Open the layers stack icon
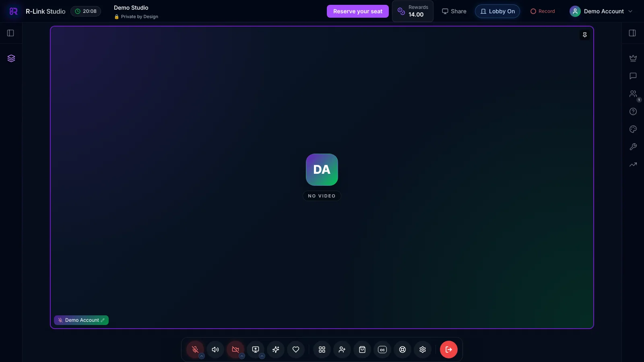The image size is (644, 362). point(11,58)
